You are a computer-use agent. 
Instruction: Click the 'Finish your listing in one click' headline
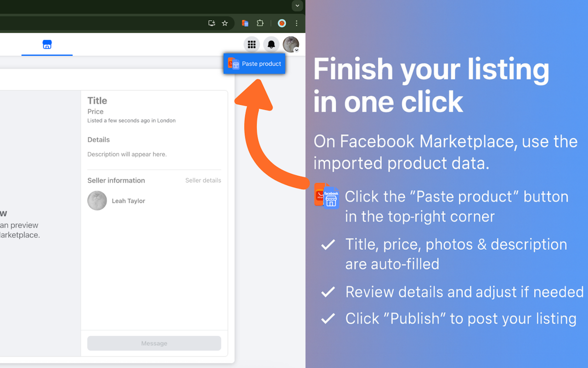431,85
